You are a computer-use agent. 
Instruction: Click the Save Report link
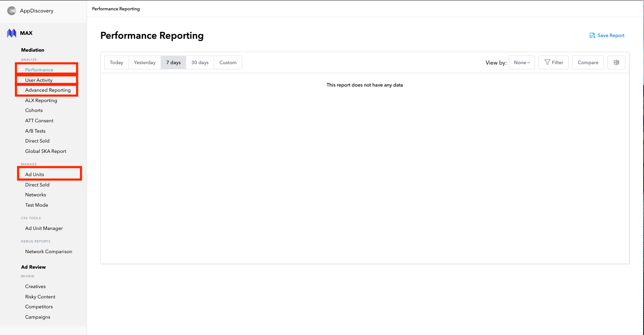click(610, 35)
